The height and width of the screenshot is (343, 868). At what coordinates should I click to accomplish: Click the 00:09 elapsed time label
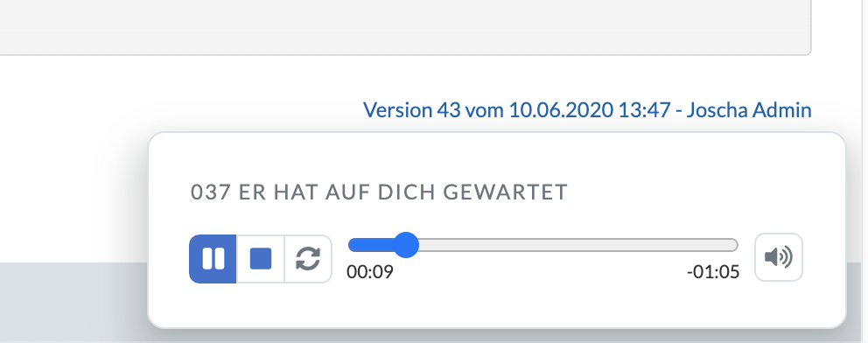coord(370,272)
